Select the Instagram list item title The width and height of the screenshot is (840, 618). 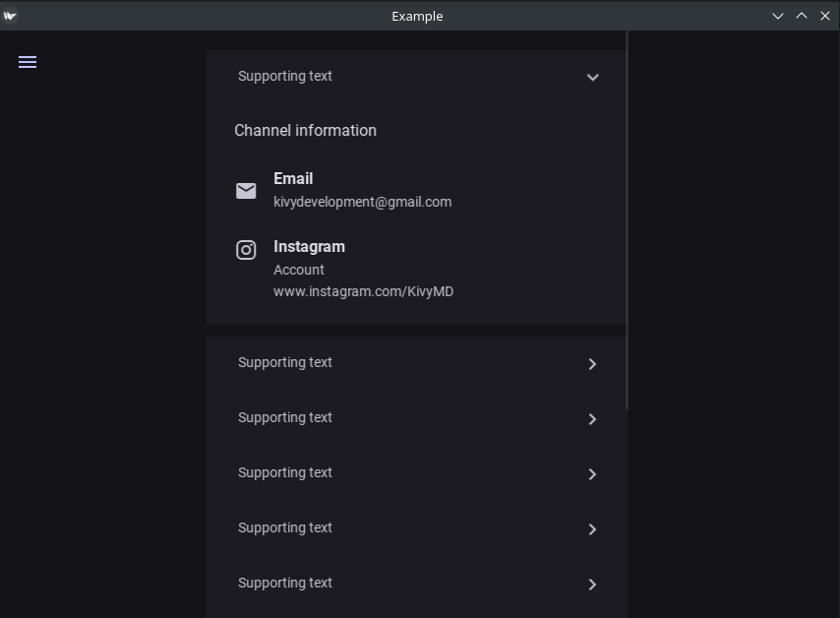[309, 246]
